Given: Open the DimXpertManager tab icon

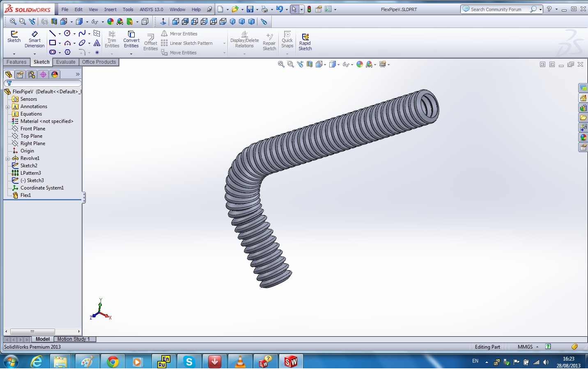Looking at the screenshot, I should pyautogui.click(x=43, y=74).
